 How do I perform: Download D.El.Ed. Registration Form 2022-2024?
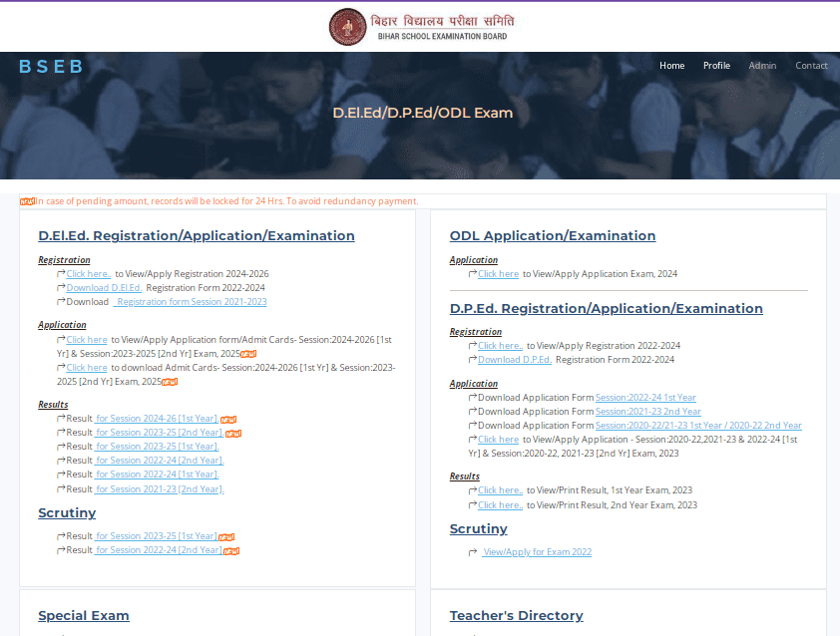click(x=104, y=287)
